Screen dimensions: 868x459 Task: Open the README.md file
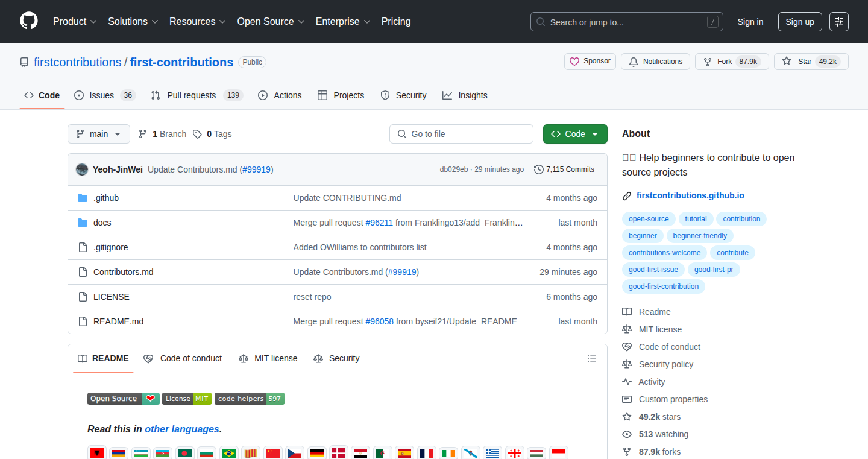[119, 321]
